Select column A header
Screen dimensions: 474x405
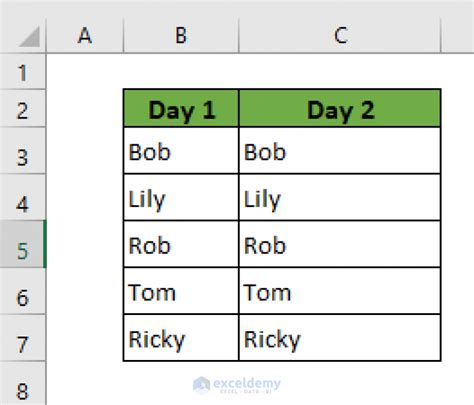[85, 36]
